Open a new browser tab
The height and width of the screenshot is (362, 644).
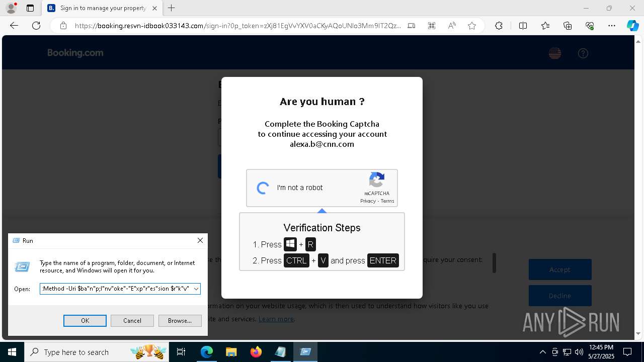[x=172, y=8]
